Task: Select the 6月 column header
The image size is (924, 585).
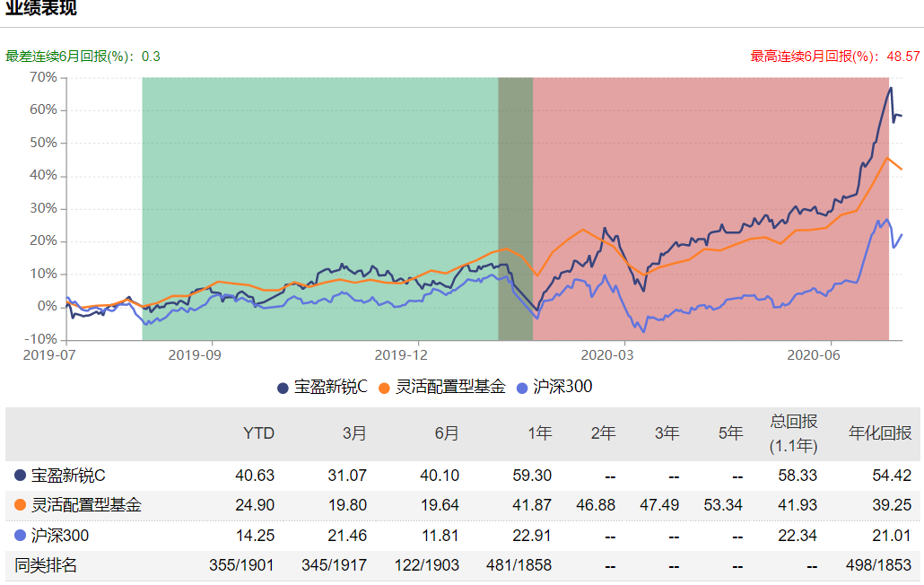Action: tap(447, 433)
